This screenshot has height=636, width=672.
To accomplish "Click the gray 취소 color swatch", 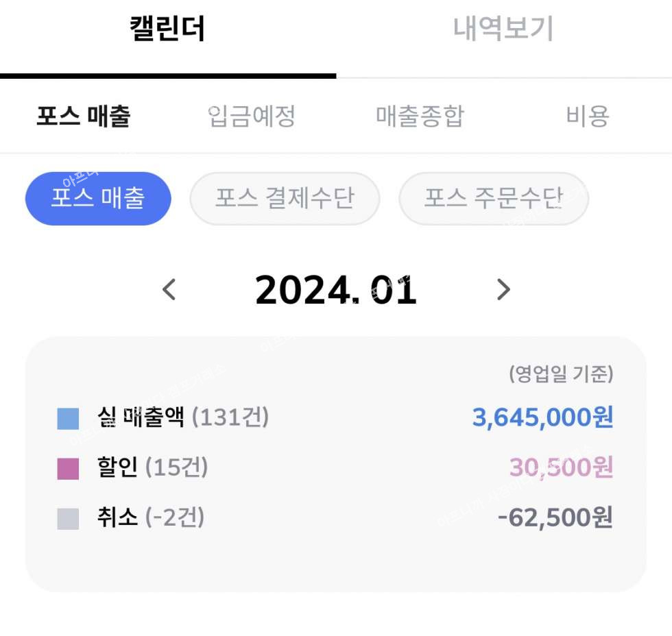I will 68,519.
